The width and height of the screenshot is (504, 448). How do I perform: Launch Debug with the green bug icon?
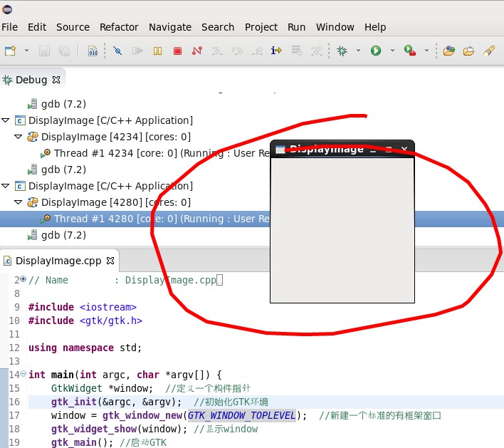point(342,51)
